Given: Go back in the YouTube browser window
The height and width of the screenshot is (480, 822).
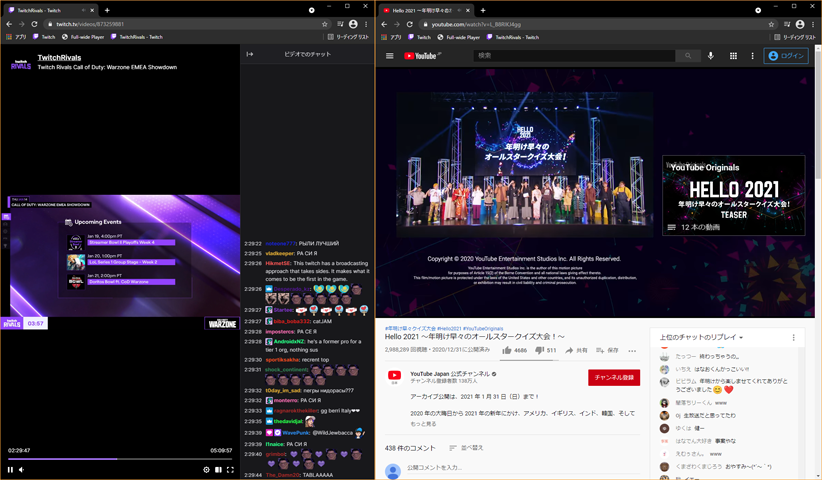Looking at the screenshot, I should tap(384, 24).
